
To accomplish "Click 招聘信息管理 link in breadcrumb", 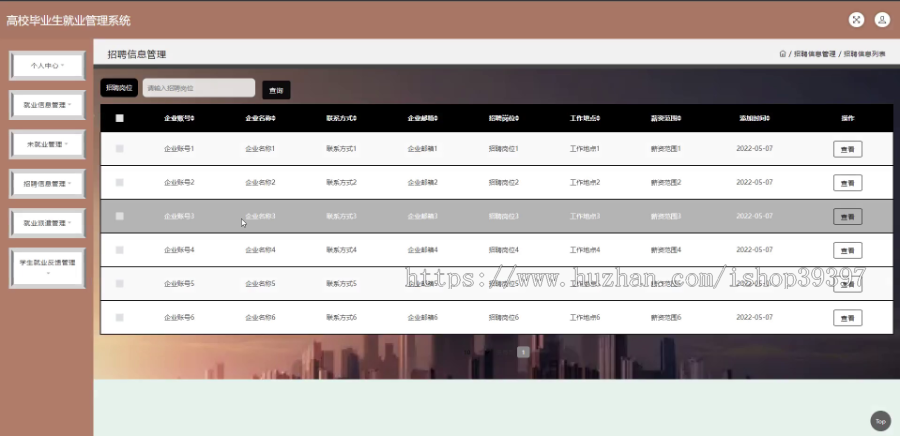I will coord(814,54).
